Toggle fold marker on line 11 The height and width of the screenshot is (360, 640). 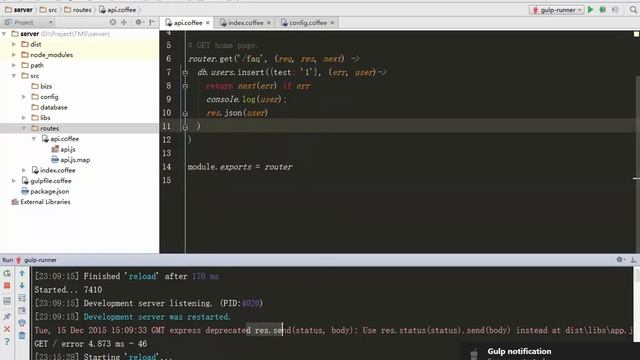coord(185,127)
